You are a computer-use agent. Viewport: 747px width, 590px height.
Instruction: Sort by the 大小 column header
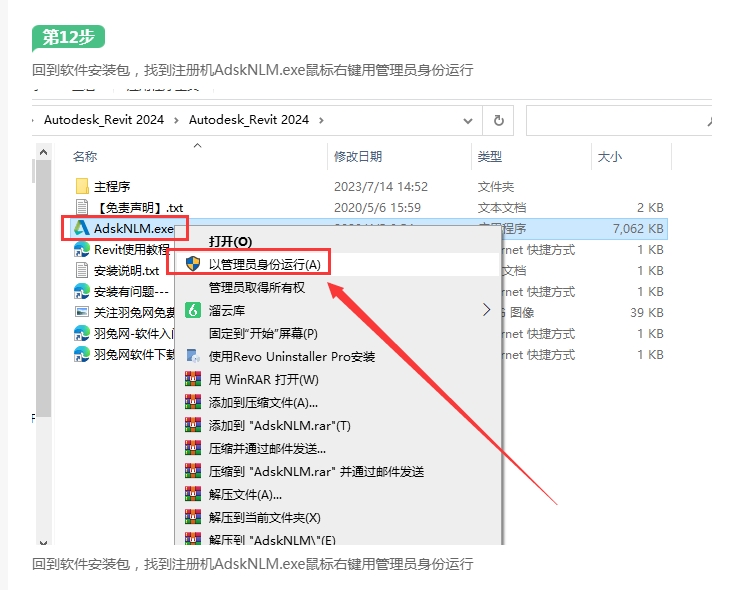(x=610, y=156)
